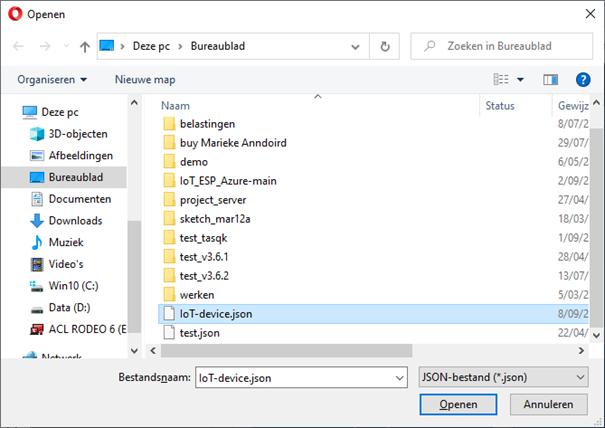Toggle the preview pane icon
This screenshot has width=605, height=428.
tap(550, 80)
